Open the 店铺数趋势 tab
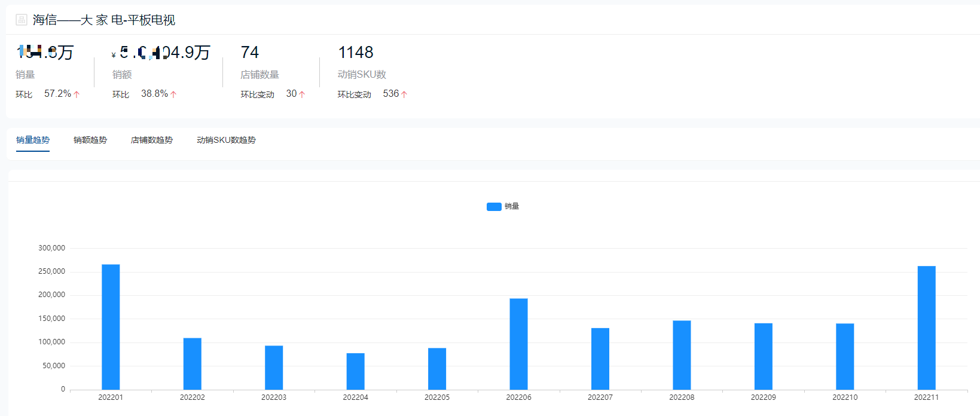The width and height of the screenshot is (980, 416). (x=152, y=140)
